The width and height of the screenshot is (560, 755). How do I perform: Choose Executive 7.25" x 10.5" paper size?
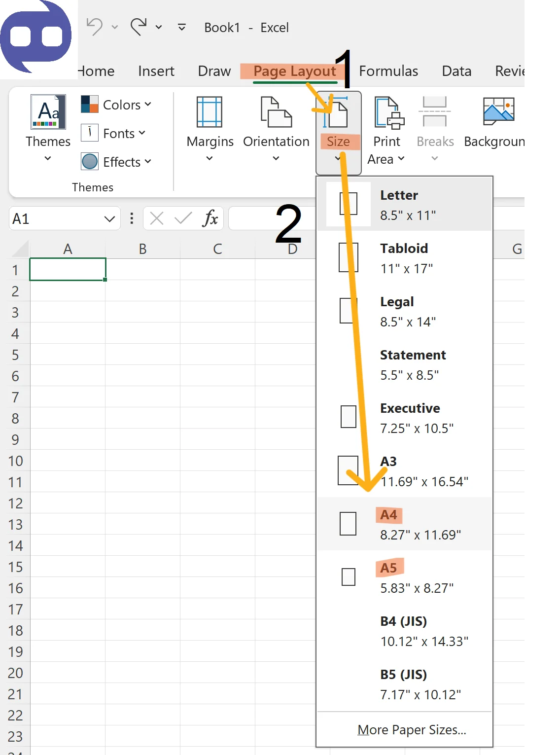click(405, 417)
